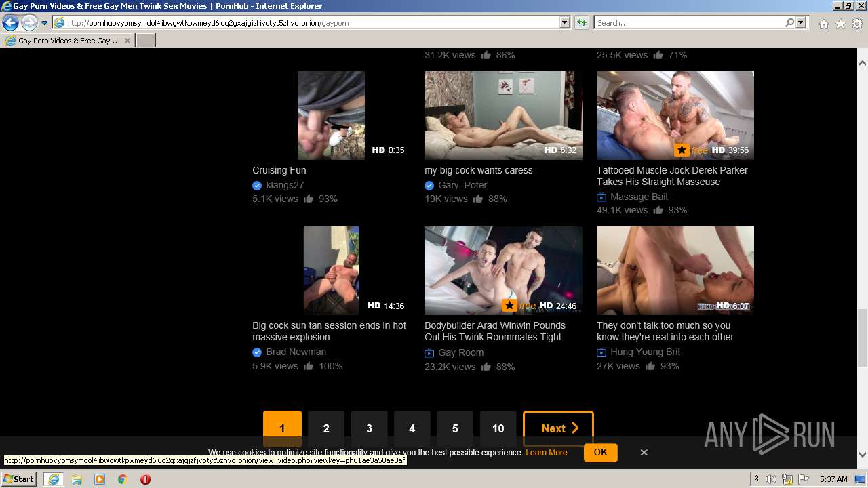Click thumbs-up icon next to 49.1K views
Viewport: 868px width, 488px height.
(x=658, y=210)
